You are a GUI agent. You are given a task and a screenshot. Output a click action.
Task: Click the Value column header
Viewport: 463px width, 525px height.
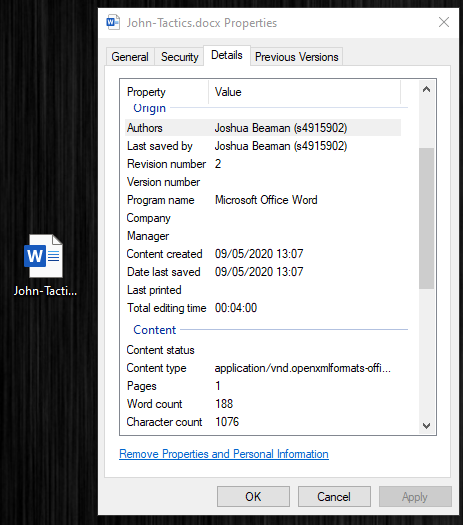(228, 92)
